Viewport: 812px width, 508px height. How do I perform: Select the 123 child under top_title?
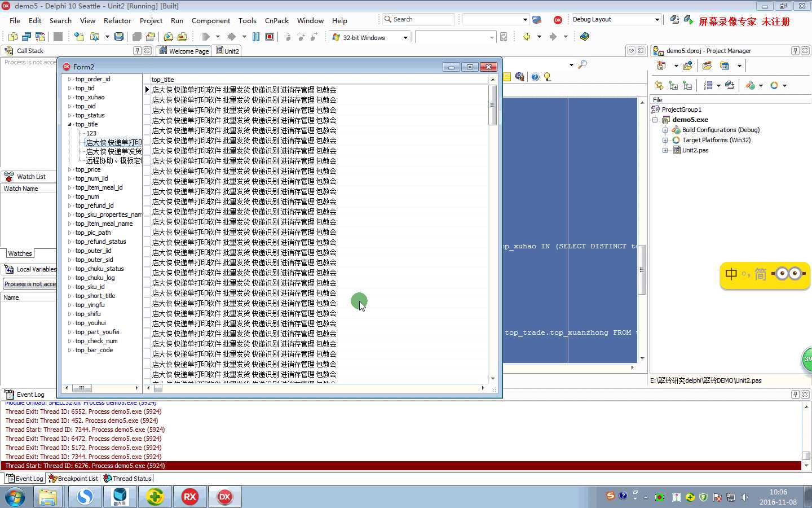(x=91, y=133)
